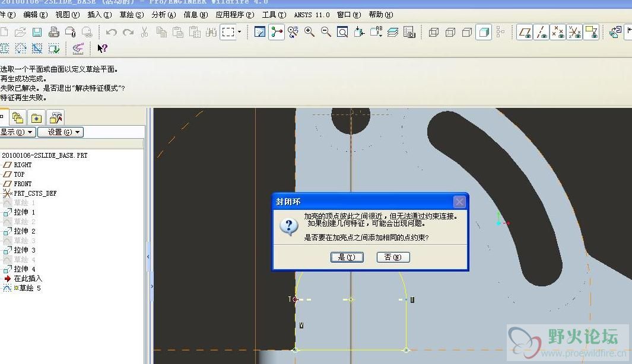
Task: Click 否(N) in the 封闭环 dialog
Action: coord(393,257)
